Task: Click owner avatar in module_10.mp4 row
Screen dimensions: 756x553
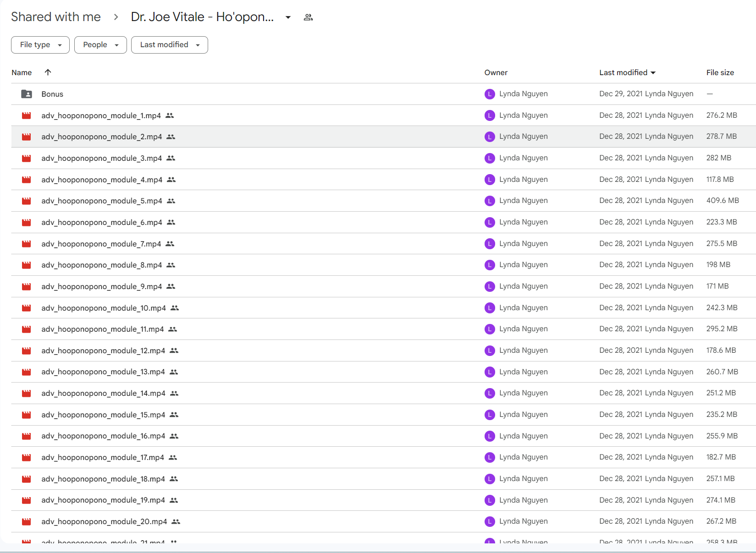Action: (x=490, y=308)
